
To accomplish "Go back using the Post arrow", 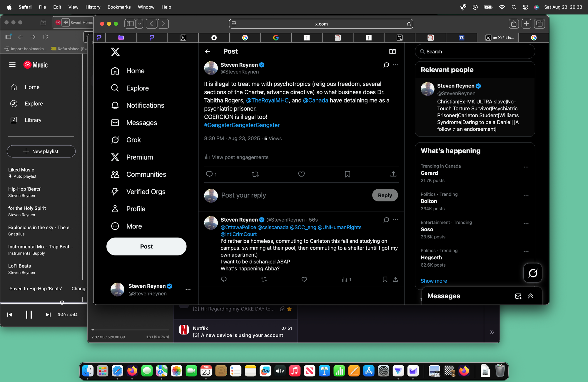I will point(208,51).
